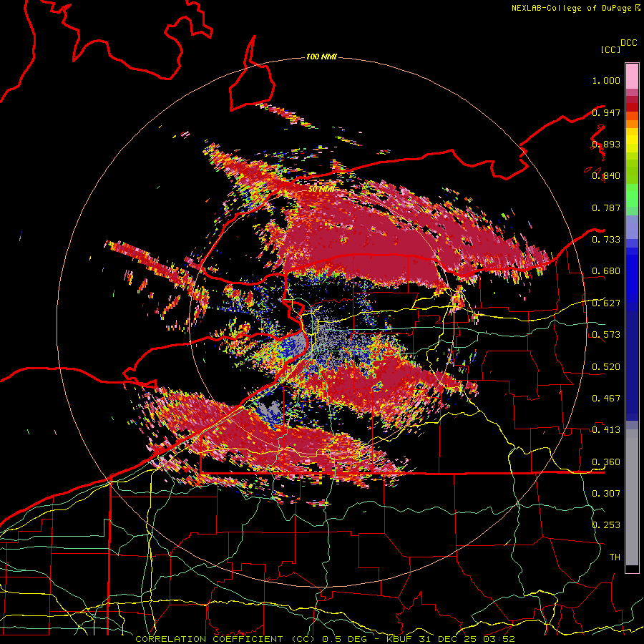Click the yellow segment of the color bar

click(x=632, y=140)
